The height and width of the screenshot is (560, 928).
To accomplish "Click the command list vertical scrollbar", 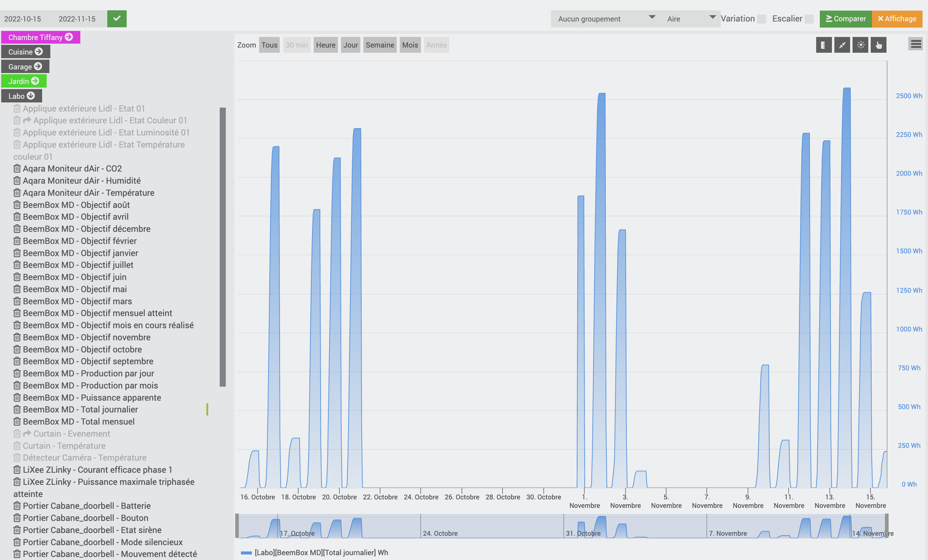I will [x=222, y=247].
